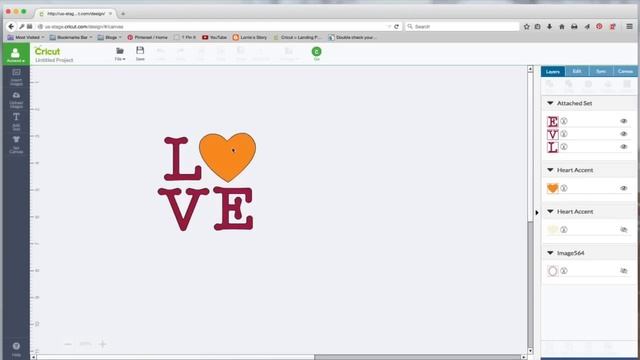The width and height of the screenshot is (640, 360).
Task: Open the YouTube bookmark
Action: pyautogui.click(x=214, y=37)
